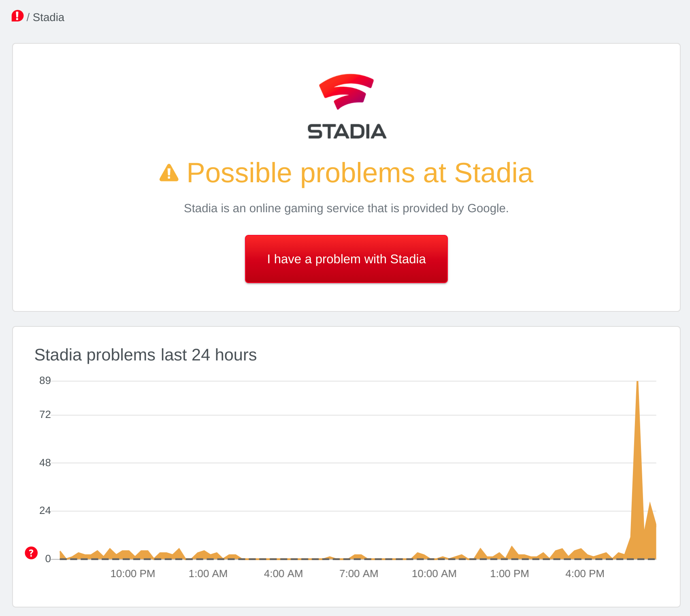Image resolution: width=690 pixels, height=616 pixels.
Task: Click the Stadia description sentence about Google
Action: coord(346,208)
